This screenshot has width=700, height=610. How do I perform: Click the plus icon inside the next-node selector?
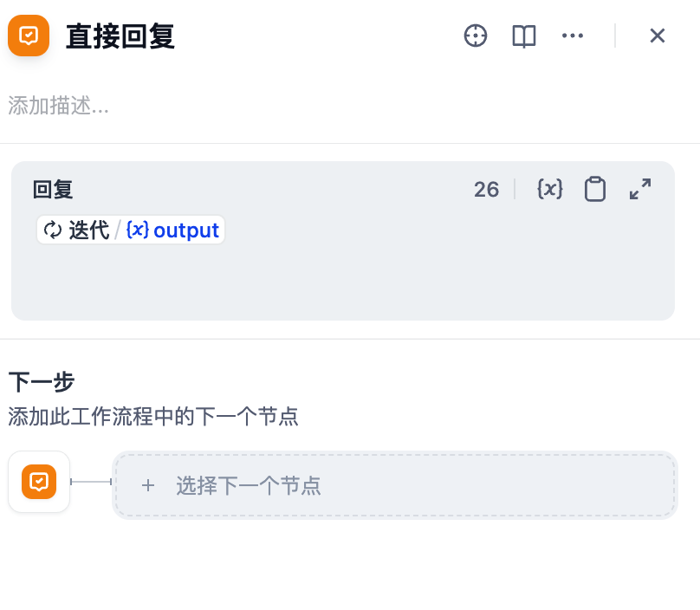[148, 485]
